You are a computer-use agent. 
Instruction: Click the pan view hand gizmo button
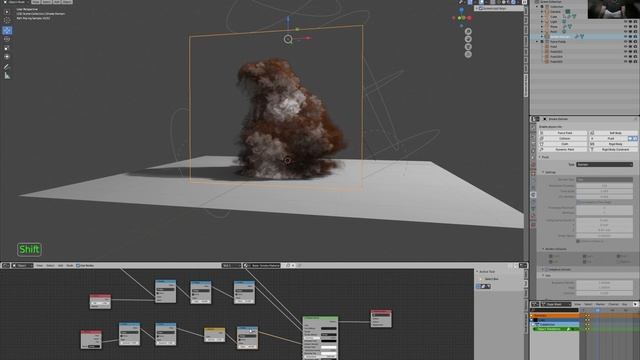point(468,39)
